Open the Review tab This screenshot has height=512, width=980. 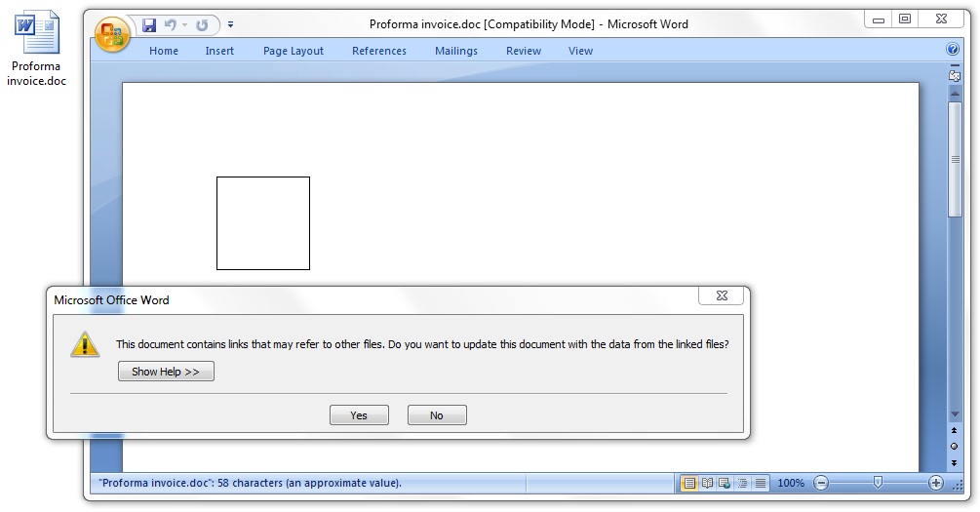[x=523, y=51]
